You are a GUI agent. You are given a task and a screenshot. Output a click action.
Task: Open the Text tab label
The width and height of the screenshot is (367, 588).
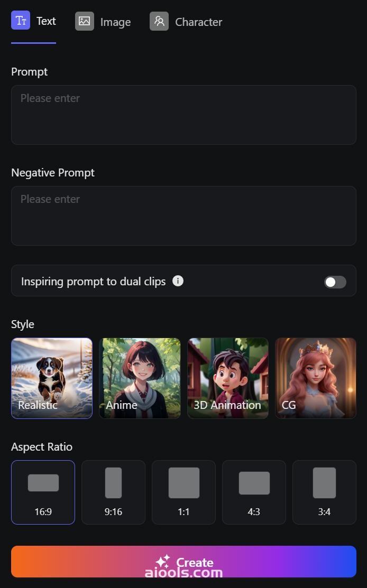pos(46,21)
